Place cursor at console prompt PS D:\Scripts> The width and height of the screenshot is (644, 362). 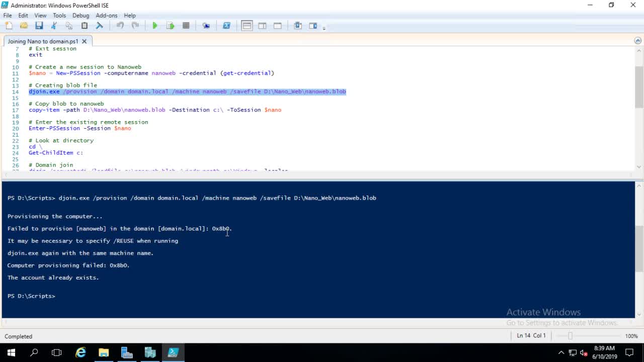pyautogui.click(x=31, y=296)
